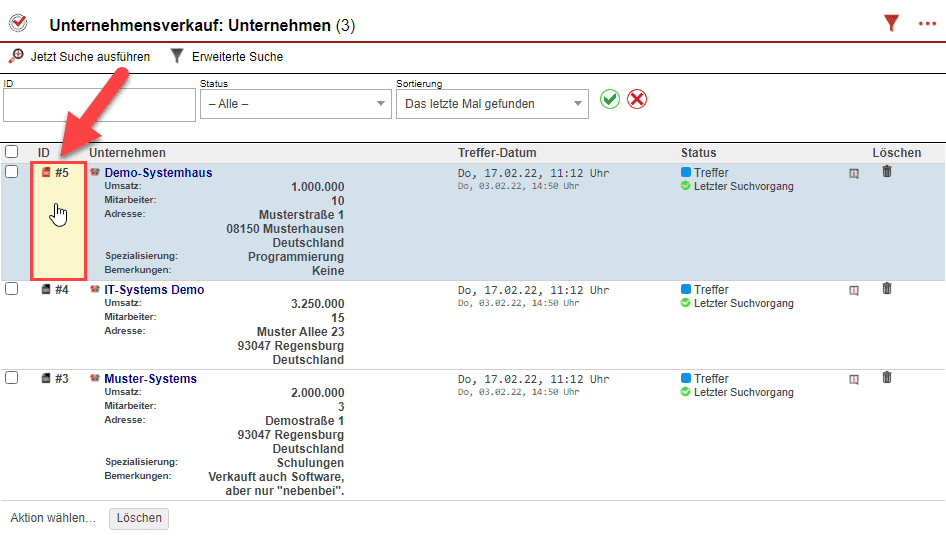Open book icon in Demo-Systemhaus row

(x=854, y=173)
